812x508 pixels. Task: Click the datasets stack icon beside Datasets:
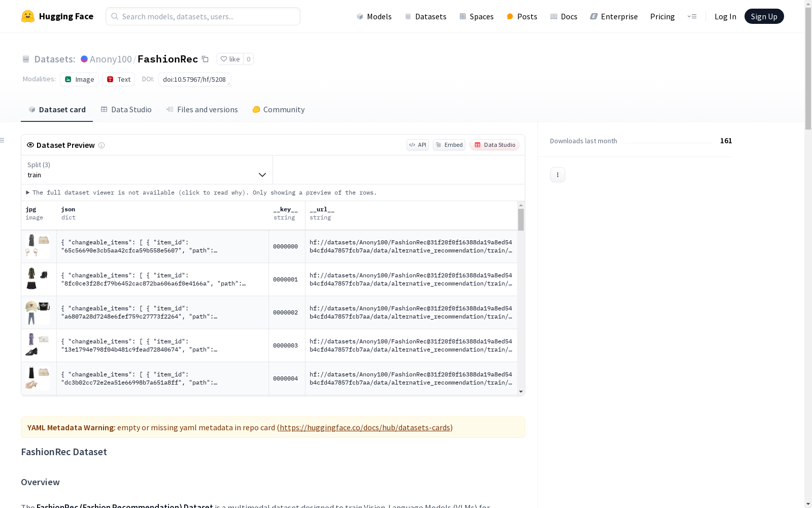26,59
